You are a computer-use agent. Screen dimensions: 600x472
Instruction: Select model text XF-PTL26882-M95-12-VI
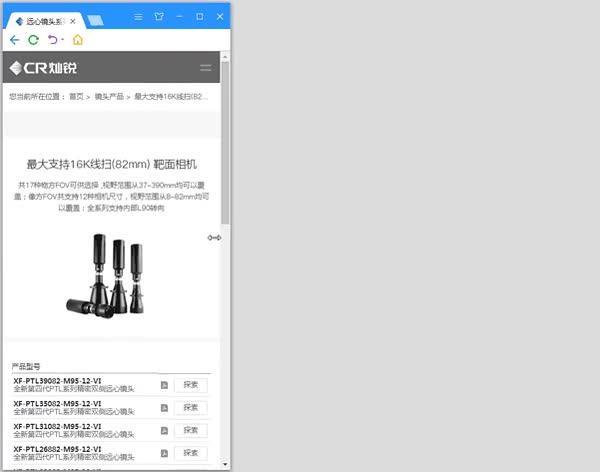[57, 449]
